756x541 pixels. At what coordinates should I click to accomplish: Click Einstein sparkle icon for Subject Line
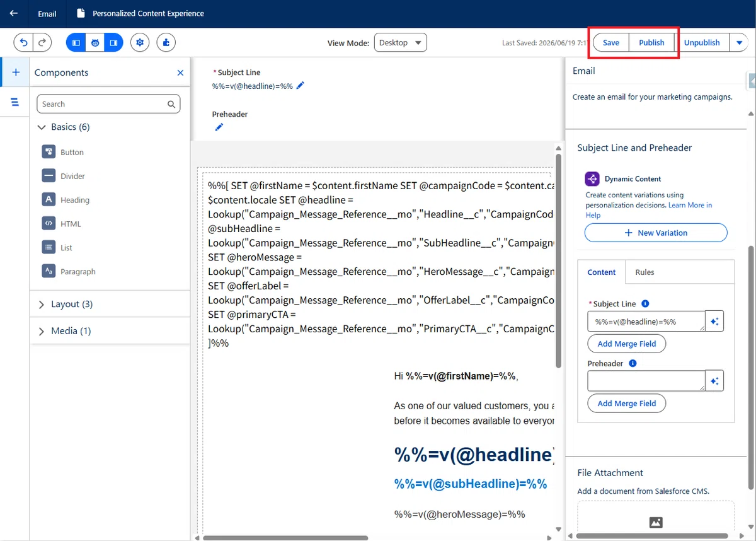tap(714, 322)
